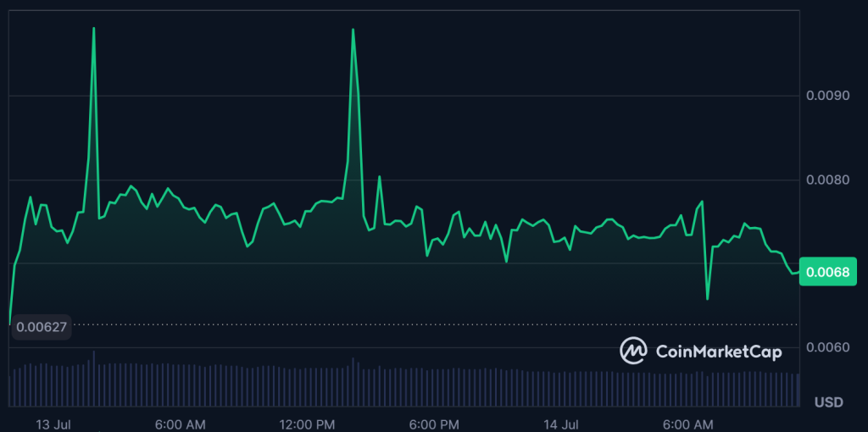
Task: Select the 0.0090 y-axis label
Action: coord(826,96)
